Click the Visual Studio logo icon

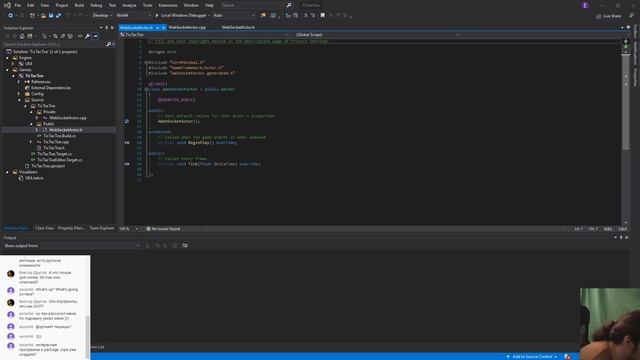[x=7, y=5]
